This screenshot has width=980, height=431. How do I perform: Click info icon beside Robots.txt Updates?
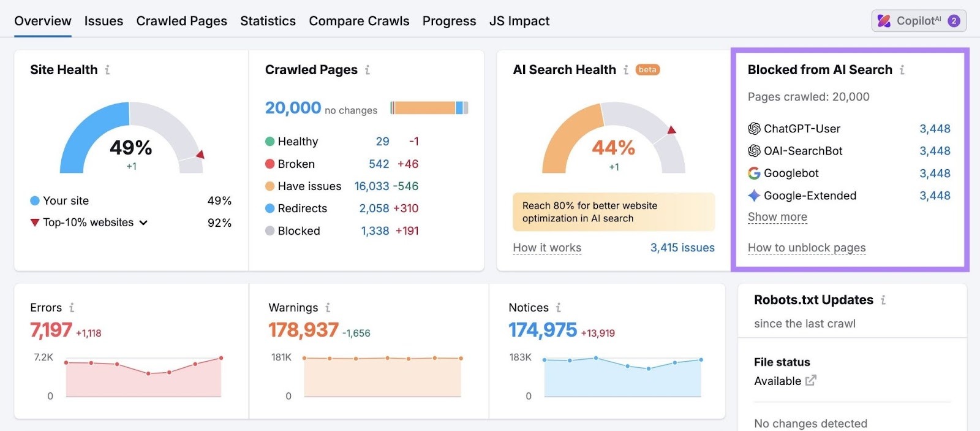883,300
